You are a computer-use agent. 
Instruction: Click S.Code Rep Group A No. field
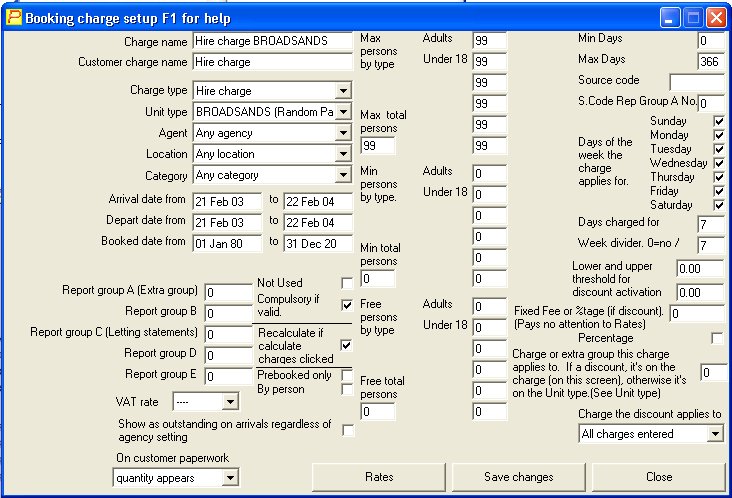click(711, 103)
